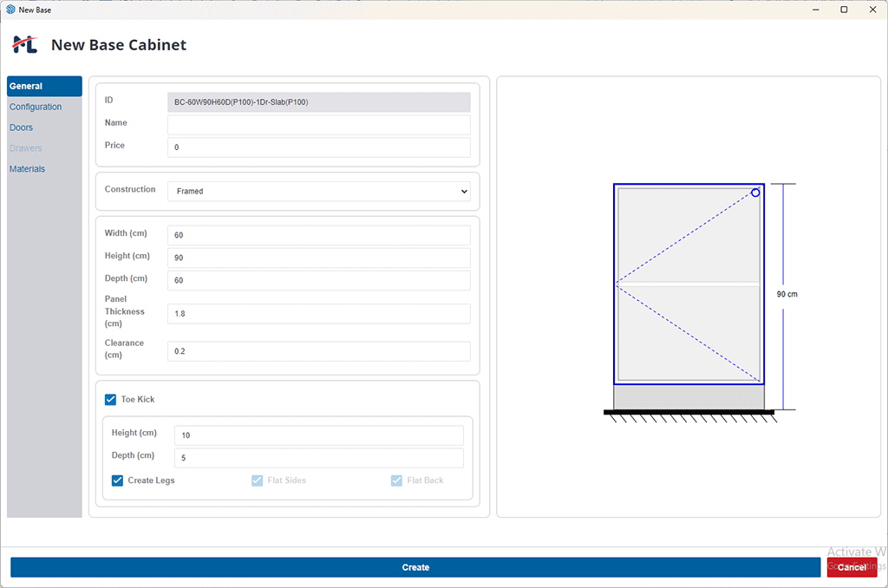Close the New Base window
The image size is (888, 588).
pos(872,10)
